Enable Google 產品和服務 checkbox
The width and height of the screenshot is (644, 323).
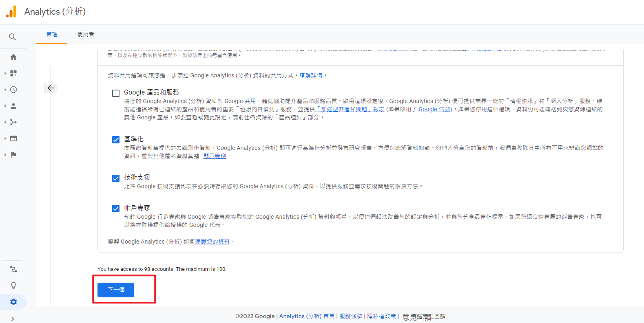tap(116, 93)
